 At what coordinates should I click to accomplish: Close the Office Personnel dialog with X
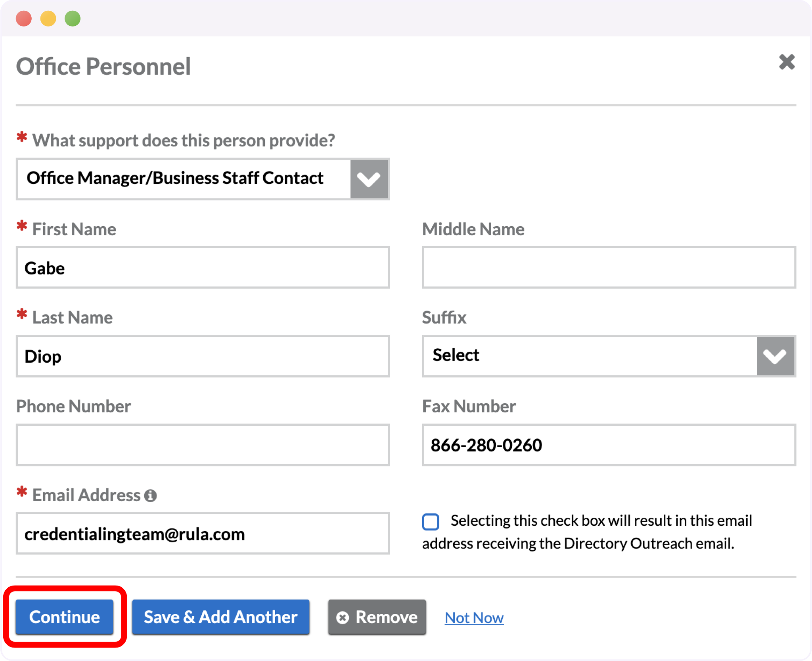(x=787, y=62)
